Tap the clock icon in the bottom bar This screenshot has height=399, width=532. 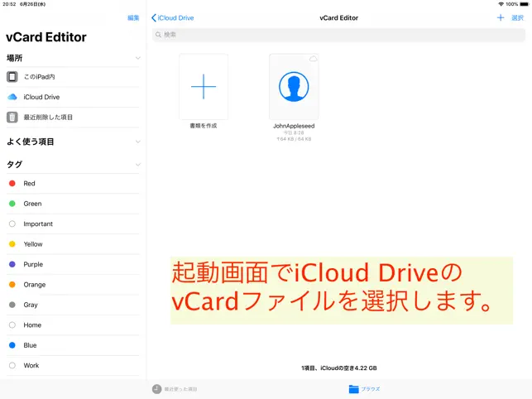(x=156, y=389)
